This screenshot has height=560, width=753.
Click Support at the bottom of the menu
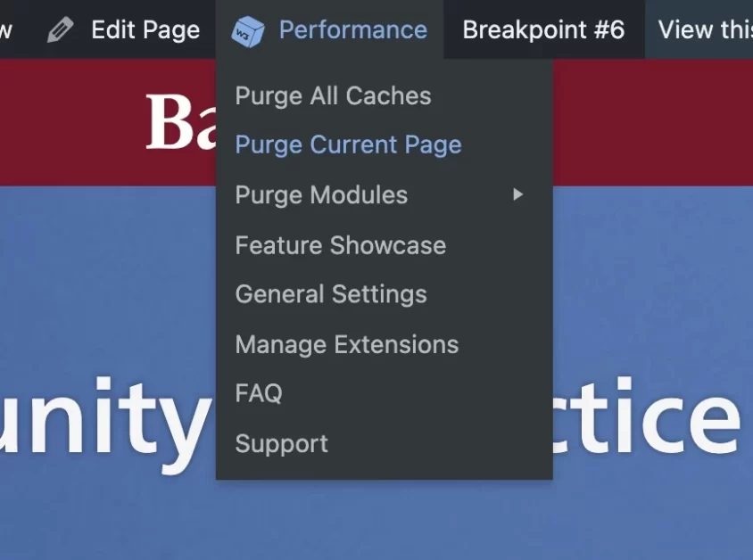click(x=281, y=443)
